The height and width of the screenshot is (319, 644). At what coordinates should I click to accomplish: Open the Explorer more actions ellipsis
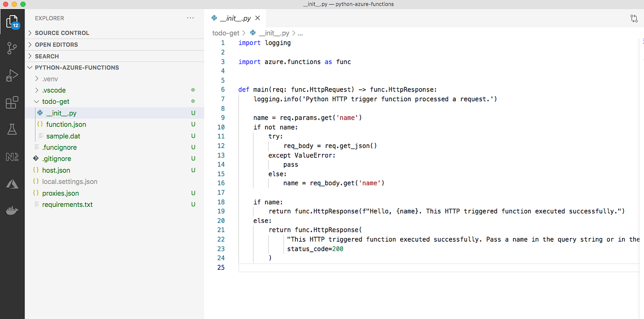(x=190, y=17)
